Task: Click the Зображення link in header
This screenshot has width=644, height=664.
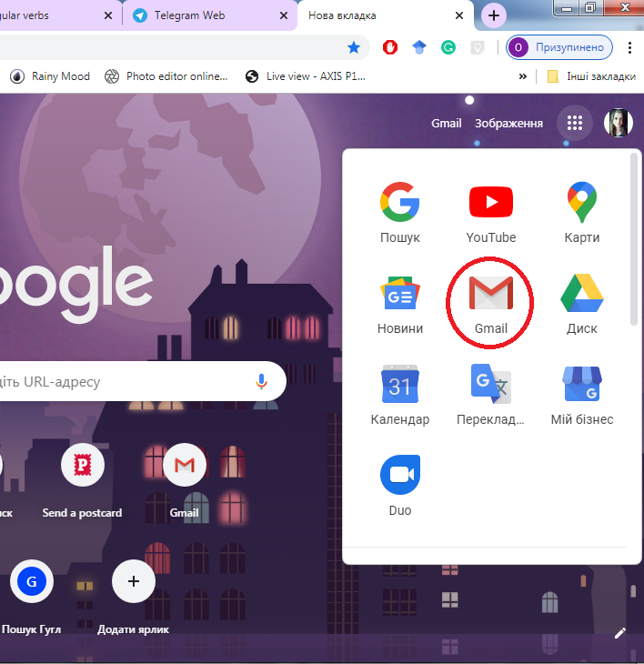Action: click(x=508, y=123)
